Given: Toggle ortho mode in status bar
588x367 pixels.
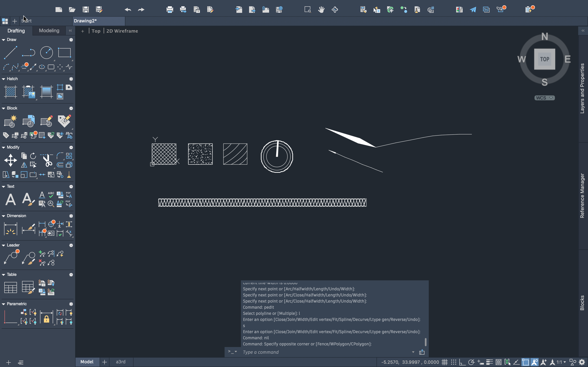Looking at the screenshot, I should (462, 362).
